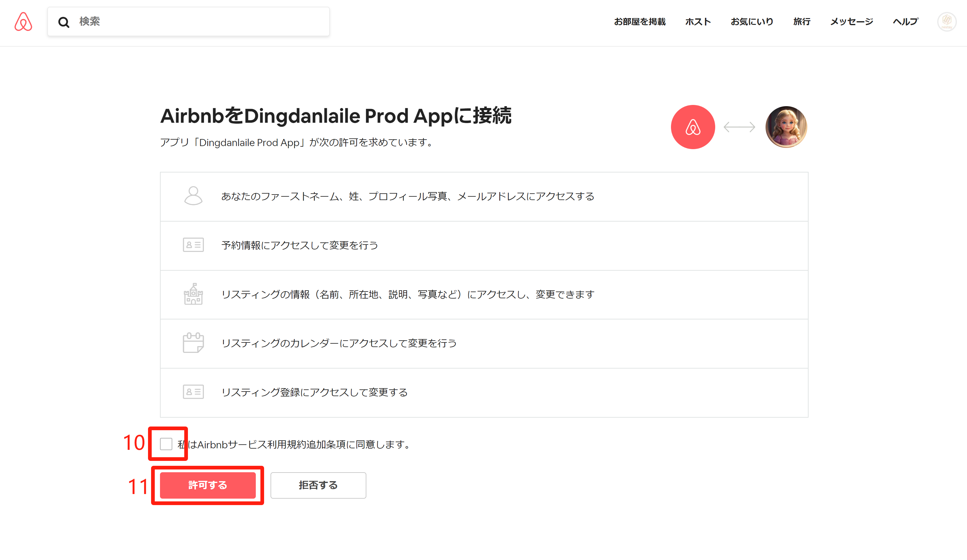
Task: Click the Airbnb logo in header
Action: point(23,21)
